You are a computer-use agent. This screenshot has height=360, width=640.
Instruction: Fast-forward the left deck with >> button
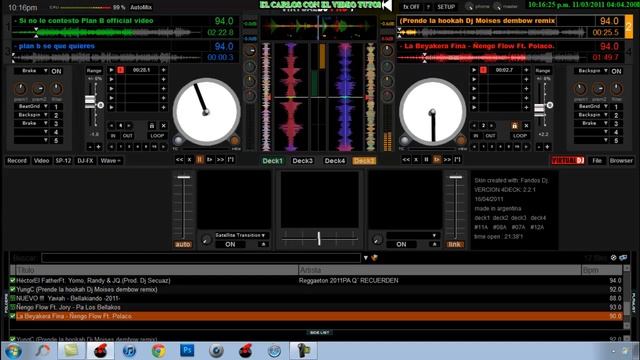[220, 160]
